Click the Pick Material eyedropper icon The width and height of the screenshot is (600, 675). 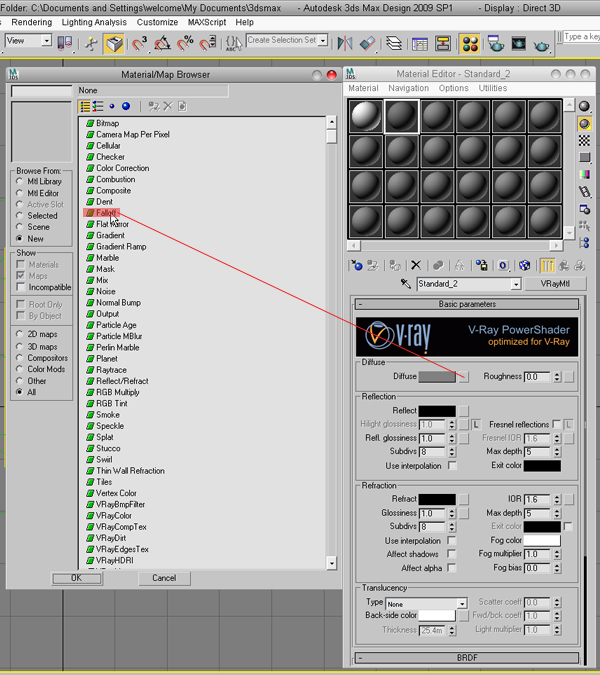[405, 284]
